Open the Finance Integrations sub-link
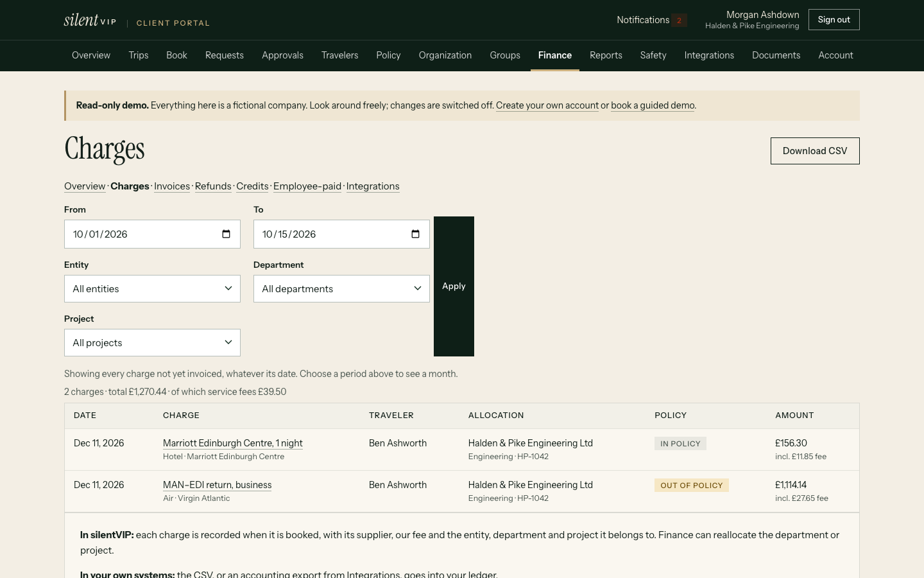 (373, 186)
